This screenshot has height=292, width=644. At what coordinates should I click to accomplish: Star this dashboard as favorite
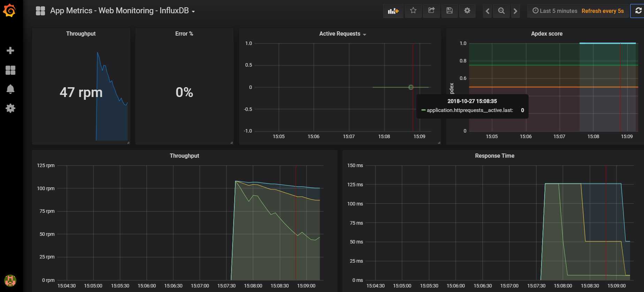pos(413,11)
